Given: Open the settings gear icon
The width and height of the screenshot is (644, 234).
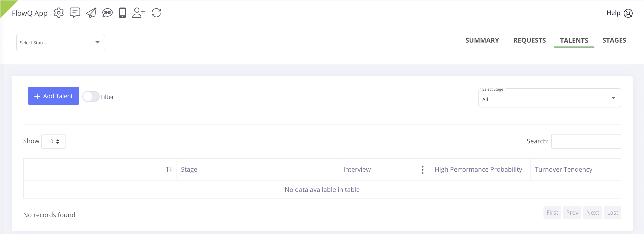Looking at the screenshot, I should point(58,13).
